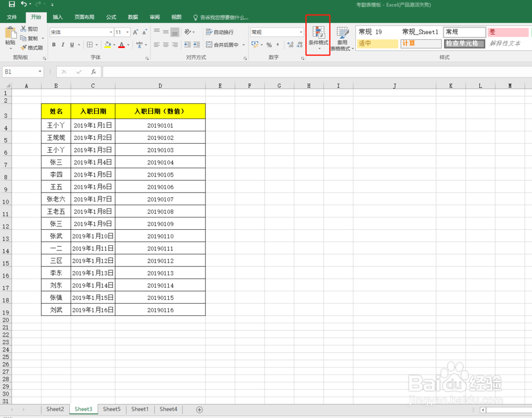The height and width of the screenshot is (418, 532).
Task: Toggle Wrap Text (自动换行)
Action: (x=220, y=32)
